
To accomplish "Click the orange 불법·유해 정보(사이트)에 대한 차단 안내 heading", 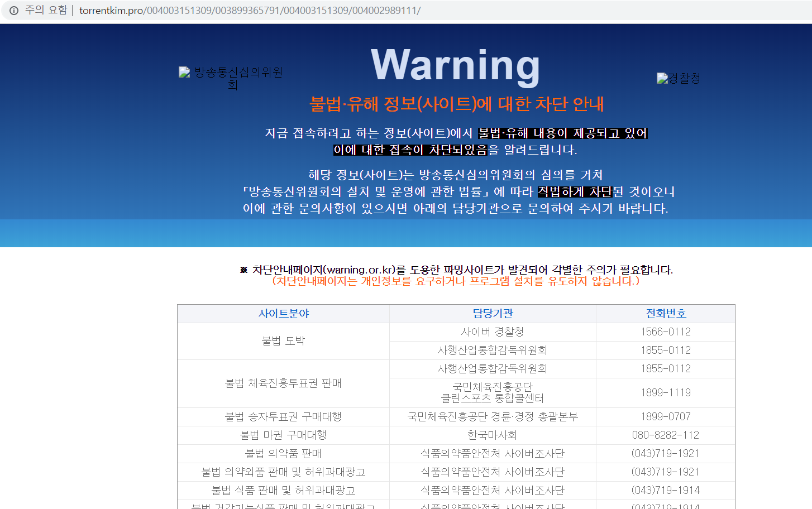I will (456, 104).
